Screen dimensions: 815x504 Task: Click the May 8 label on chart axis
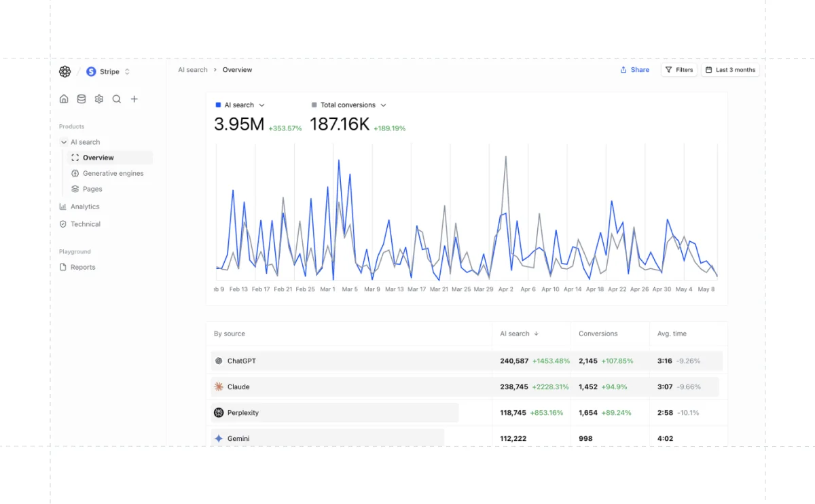(706, 289)
